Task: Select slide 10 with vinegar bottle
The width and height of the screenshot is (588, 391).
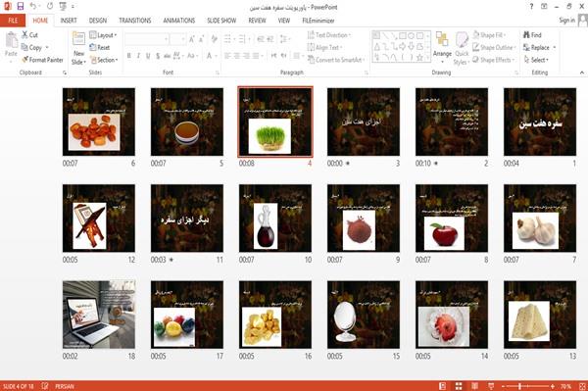Action: click(275, 219)
